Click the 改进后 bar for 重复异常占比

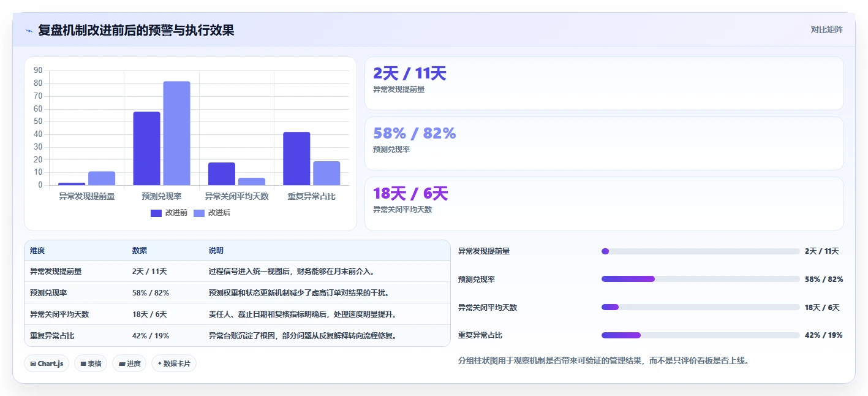[326, 173]
